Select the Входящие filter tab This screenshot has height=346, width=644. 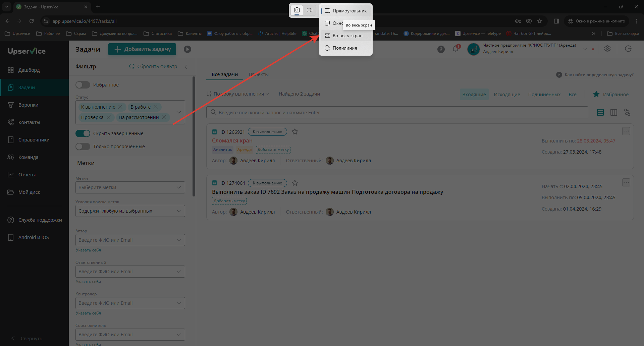(x=474, y=95)
